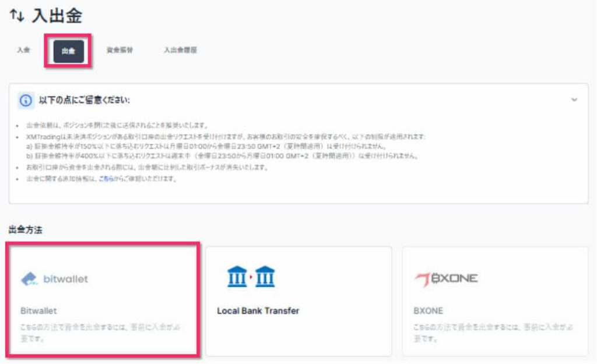Expand the 以下の点にご留意ください notice header
Image resolution: width=597 pixels, height=364 pixels.
pyautogui.click(x=82, y=100)
